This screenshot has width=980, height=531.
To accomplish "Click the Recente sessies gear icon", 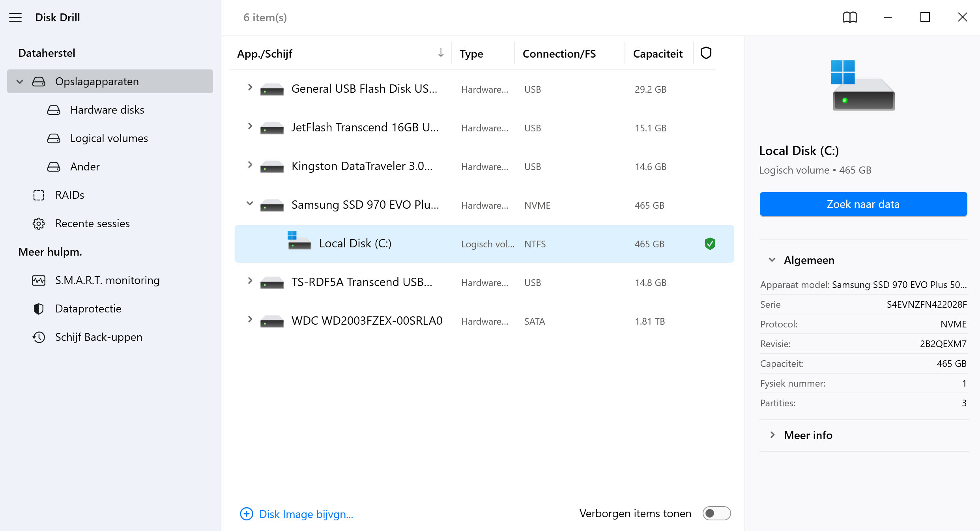I will point(39,223).
